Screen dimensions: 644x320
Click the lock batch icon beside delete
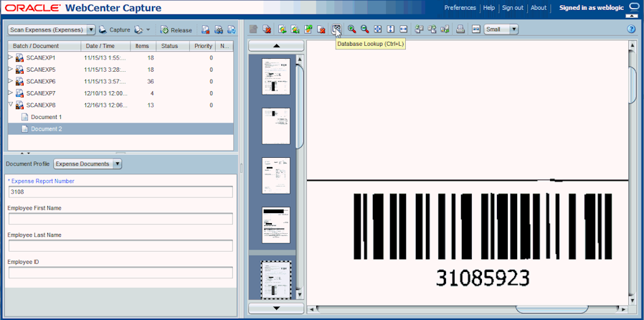click(x=219, y=30)
